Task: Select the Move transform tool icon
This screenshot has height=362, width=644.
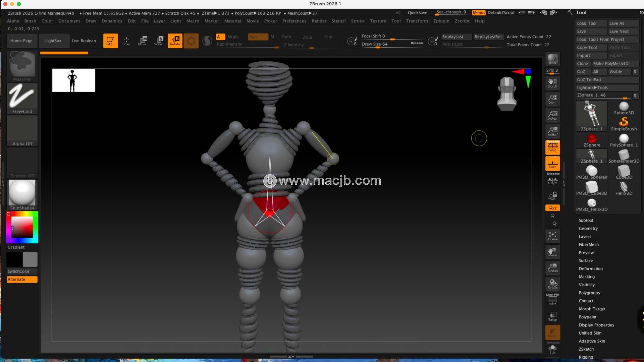Action: click(x=142, y=41)
